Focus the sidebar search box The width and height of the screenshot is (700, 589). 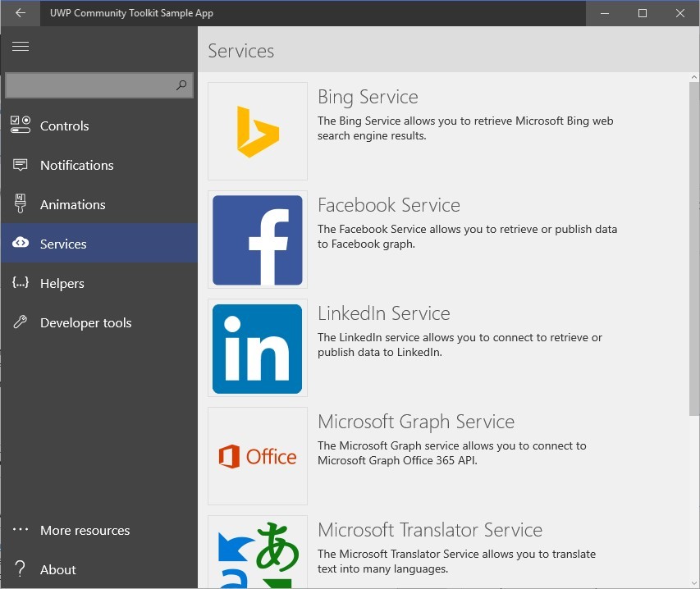[99, 85]
